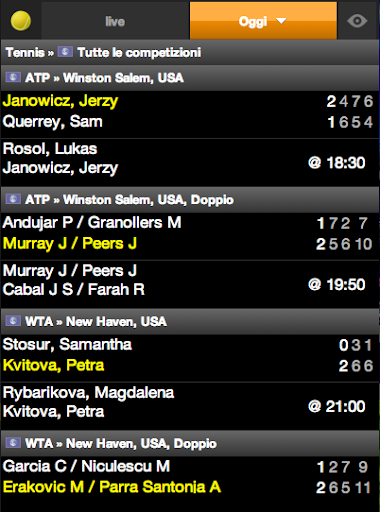Viewport: 380px width, 512px height.
Task: Click flag icon of ATP Winston Salem Doppio
Action: coord(13,199)
